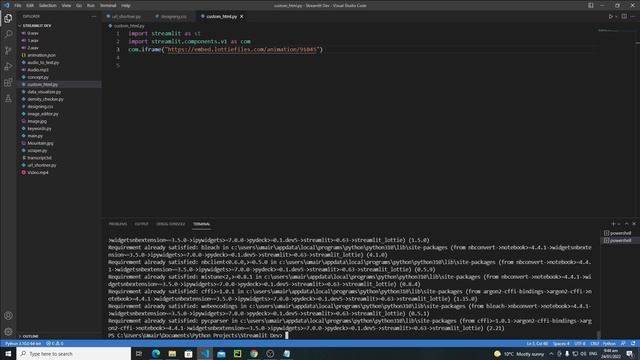
Task: Click the terminal vertical scrollbar
Action: [598, 334]
